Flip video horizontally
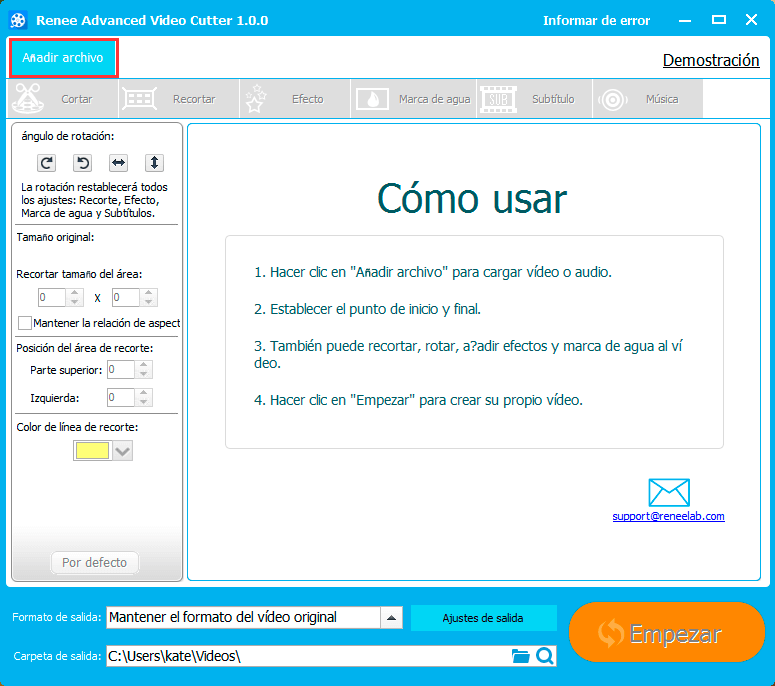The height and width of the screenshot is (686, 775). point(118,163)
